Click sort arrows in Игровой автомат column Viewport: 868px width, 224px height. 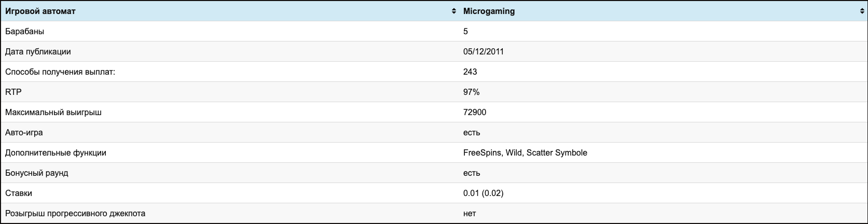453,11
